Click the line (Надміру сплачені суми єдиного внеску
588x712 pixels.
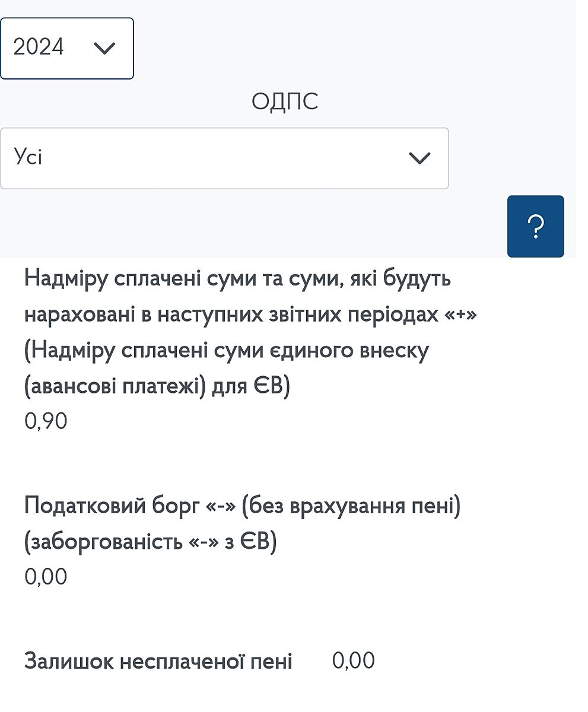pyautogui.click(x=227, y=351)
